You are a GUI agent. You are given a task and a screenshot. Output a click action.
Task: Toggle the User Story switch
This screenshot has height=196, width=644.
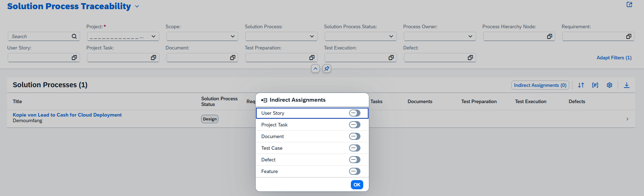click(354, 113)
